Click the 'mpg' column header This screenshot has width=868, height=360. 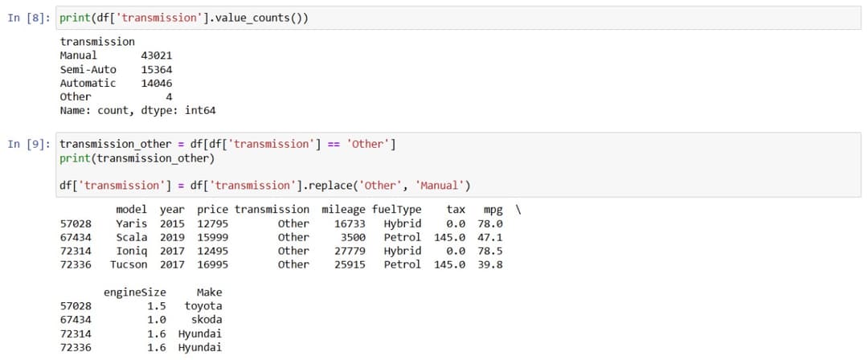pos(493,210)
